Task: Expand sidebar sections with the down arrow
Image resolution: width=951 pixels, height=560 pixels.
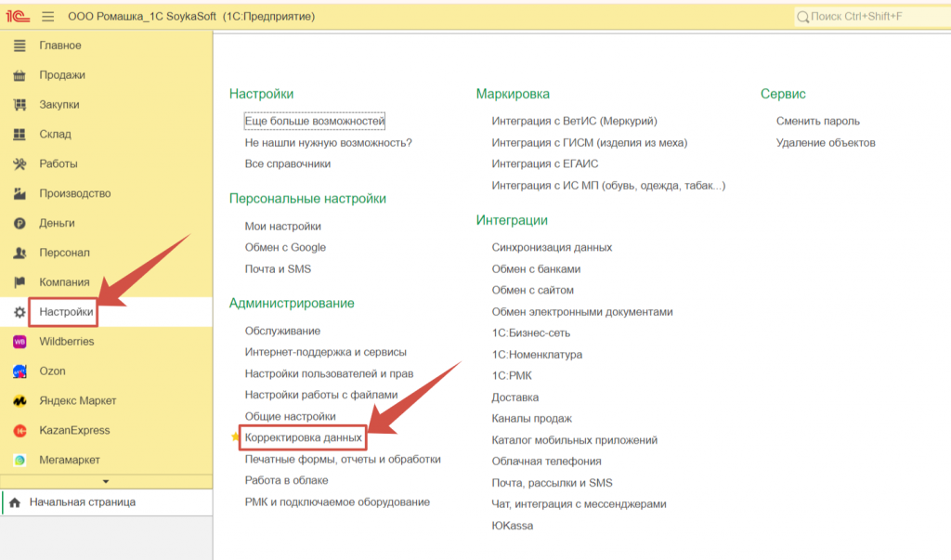Action: pyautogui.click(x=105, y=481)
